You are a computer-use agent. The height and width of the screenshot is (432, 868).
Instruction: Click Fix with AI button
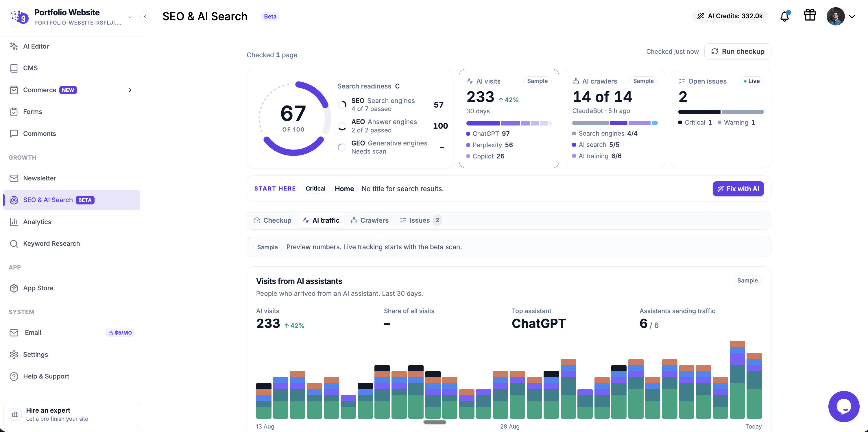[x=738, y=189]
